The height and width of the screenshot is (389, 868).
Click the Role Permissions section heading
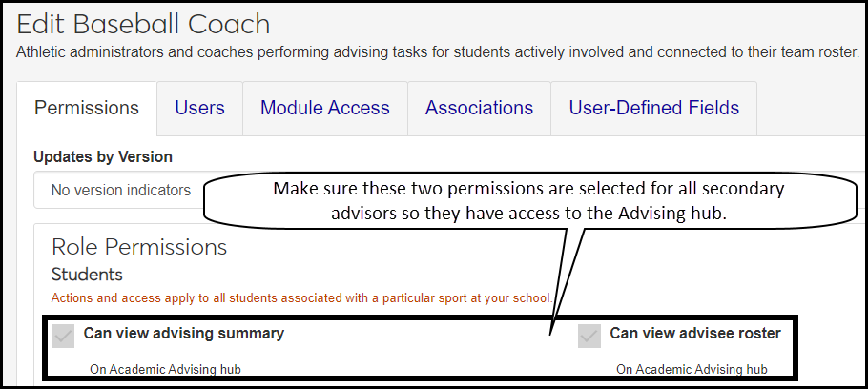[139, 248]
